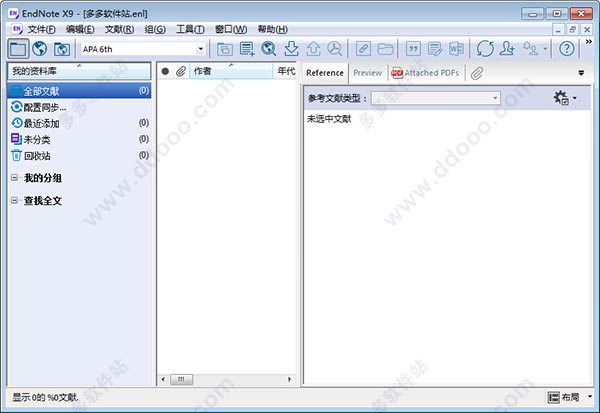
Task: Click left arrow of horizontal scrollbar
Action: tap(163, 379)
